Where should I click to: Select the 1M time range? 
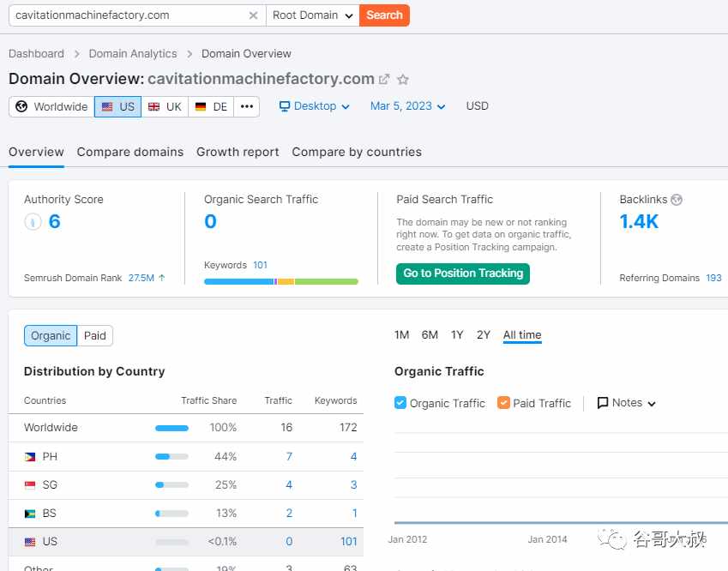coord(401,335)
